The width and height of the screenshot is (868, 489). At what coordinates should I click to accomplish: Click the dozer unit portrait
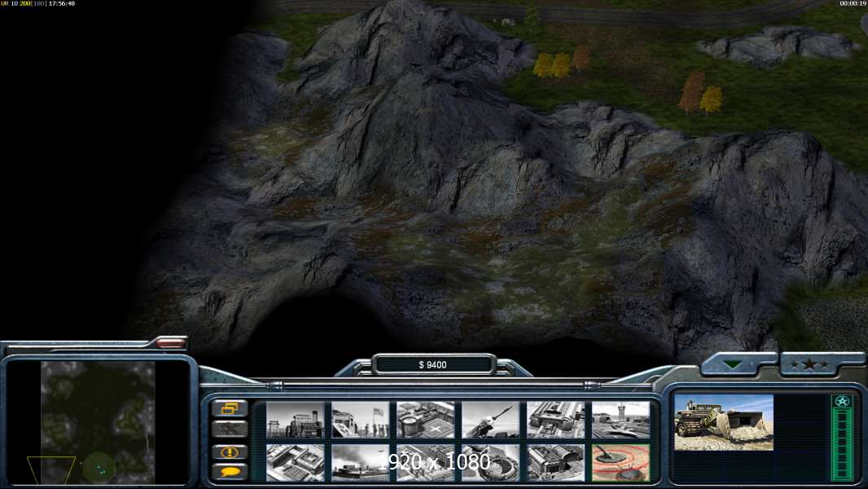[x=724, y=422]
